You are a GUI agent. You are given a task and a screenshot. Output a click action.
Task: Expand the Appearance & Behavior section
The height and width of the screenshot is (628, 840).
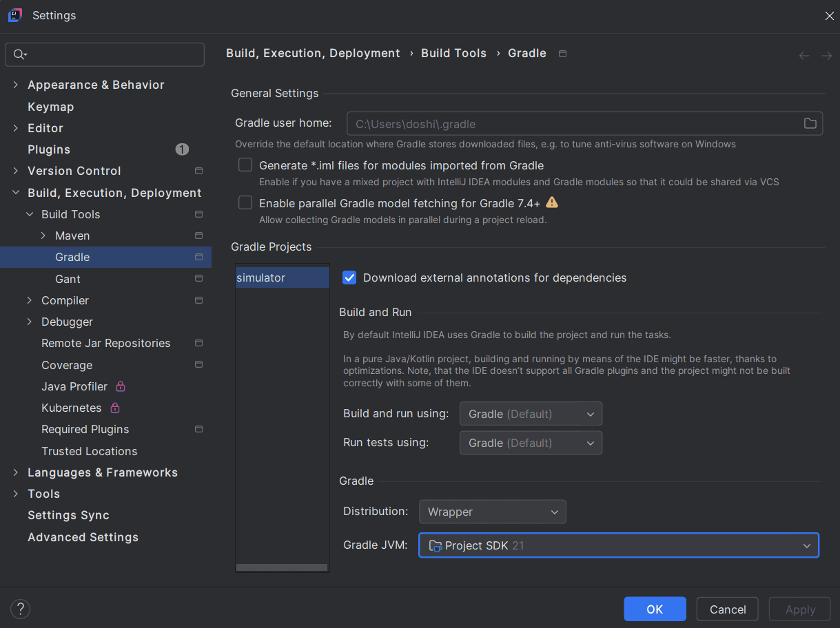click(16, 85)
